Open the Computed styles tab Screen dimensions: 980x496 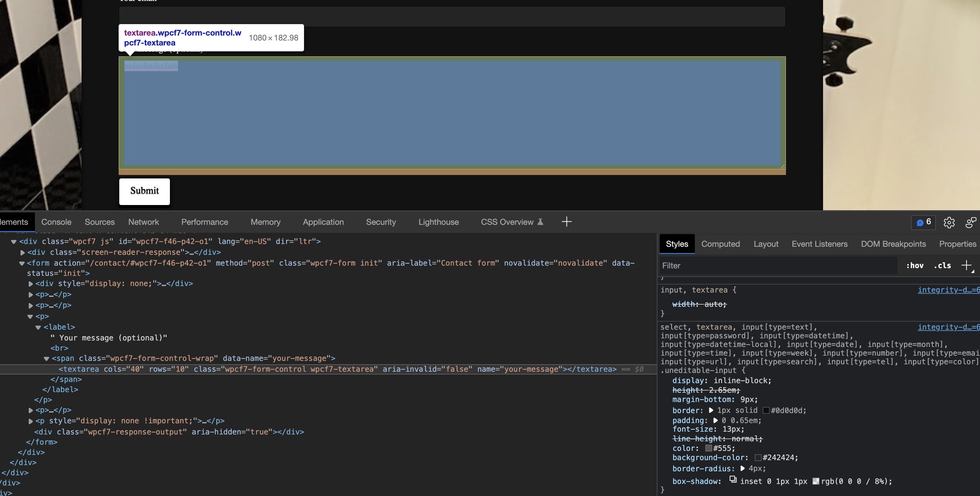point(720,244)
